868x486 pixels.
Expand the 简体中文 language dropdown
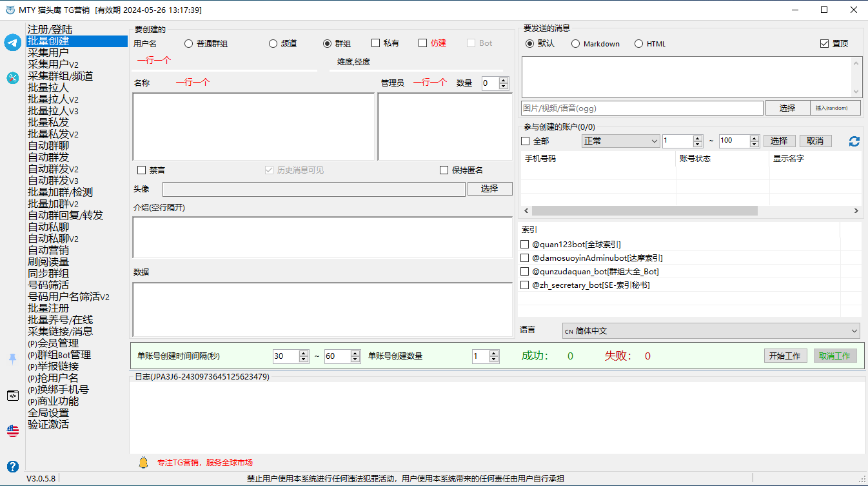pos(711,331)
